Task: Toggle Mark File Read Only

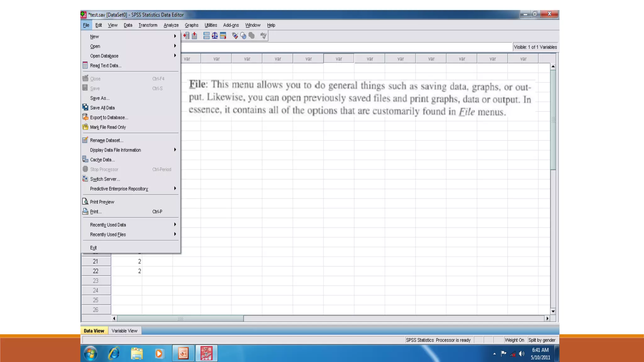Action: pyautogui.click(x=108, y=127)
